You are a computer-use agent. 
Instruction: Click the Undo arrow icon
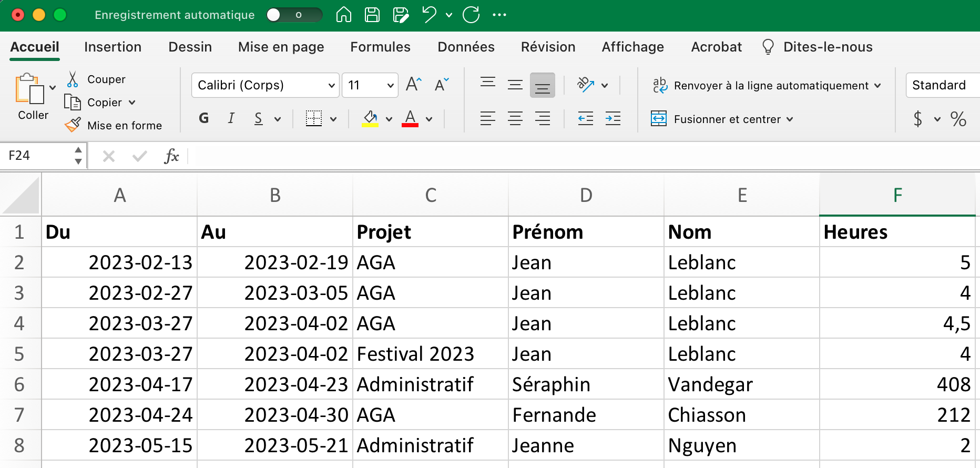429,15
